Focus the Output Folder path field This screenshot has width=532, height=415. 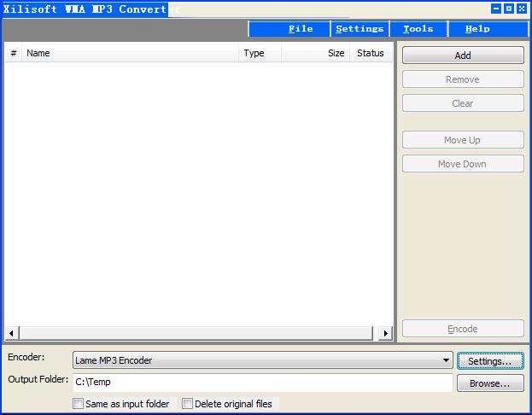[x=263, y=383]
